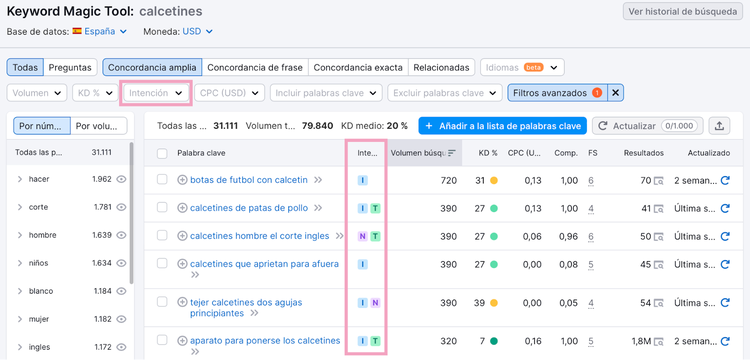Select Concordancia exacta match type

point(358,67)
